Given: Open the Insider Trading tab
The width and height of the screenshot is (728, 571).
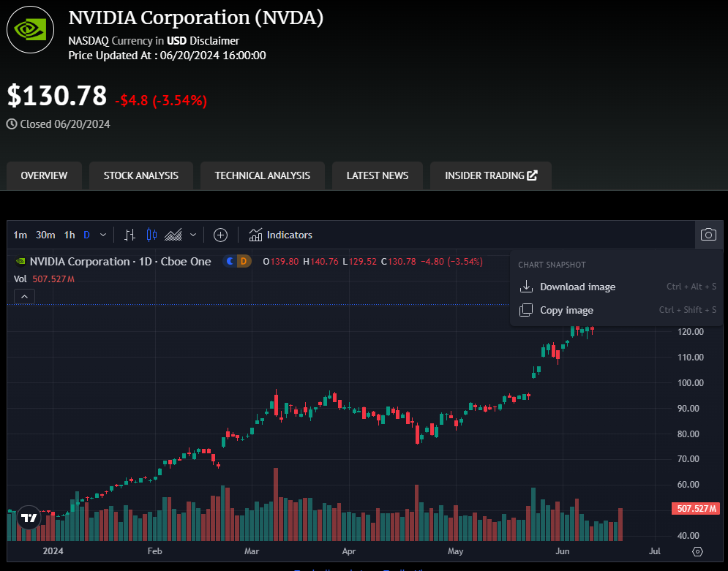Looking at the screenshot, I should tap(491, 175).
